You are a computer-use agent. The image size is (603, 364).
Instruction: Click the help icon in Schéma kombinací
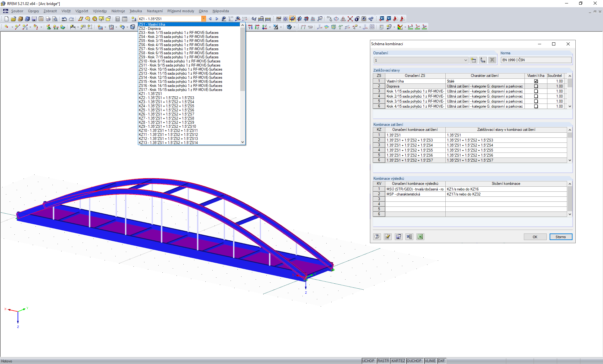click(377, 237)
